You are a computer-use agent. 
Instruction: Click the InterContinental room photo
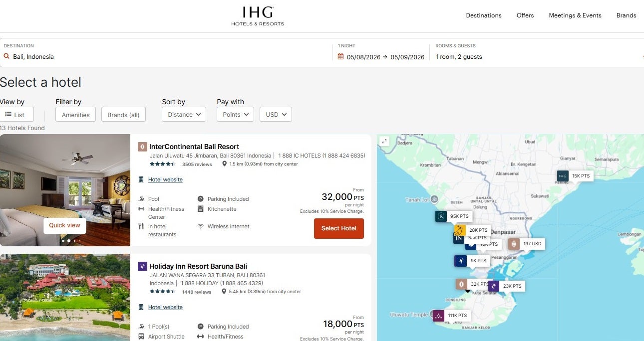65,190
